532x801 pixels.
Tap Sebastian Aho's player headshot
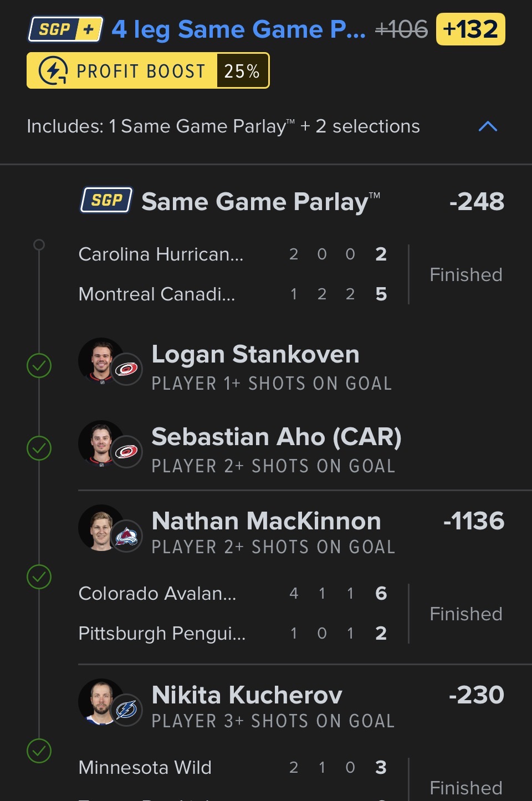(100, 443)
